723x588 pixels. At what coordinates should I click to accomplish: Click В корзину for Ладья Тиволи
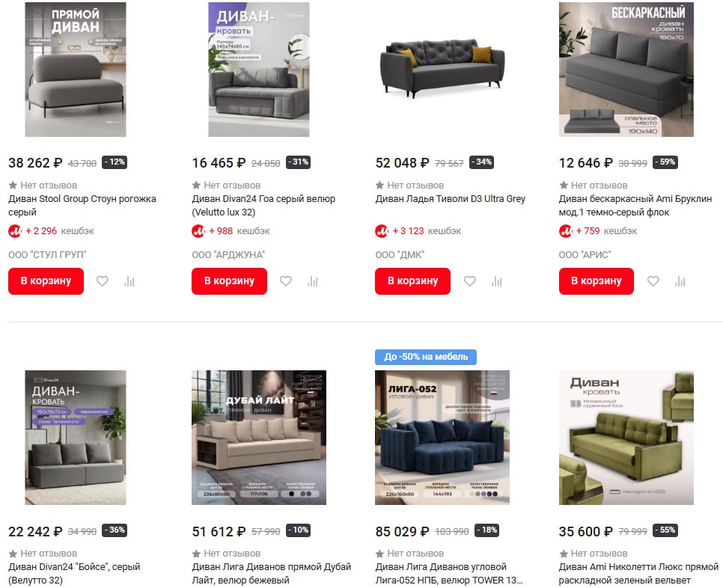point(412,281)
